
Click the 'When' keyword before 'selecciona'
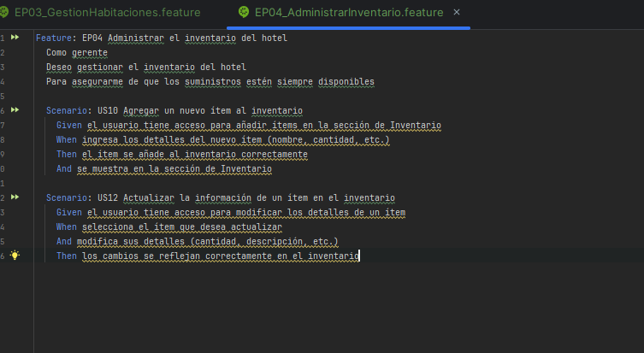67,227
